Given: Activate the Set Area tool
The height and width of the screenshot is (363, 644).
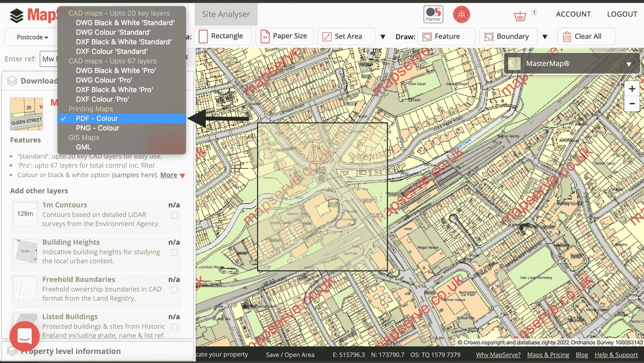Looking at the screenshot, I should (x=346, y=36).
